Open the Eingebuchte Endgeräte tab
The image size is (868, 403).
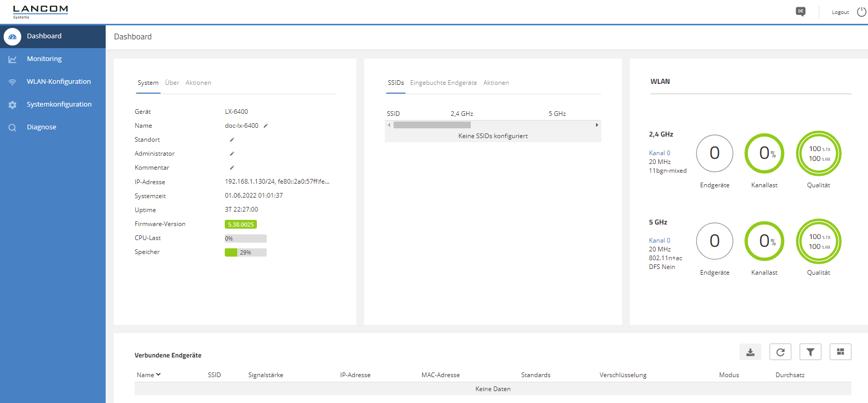click(443, 83)
